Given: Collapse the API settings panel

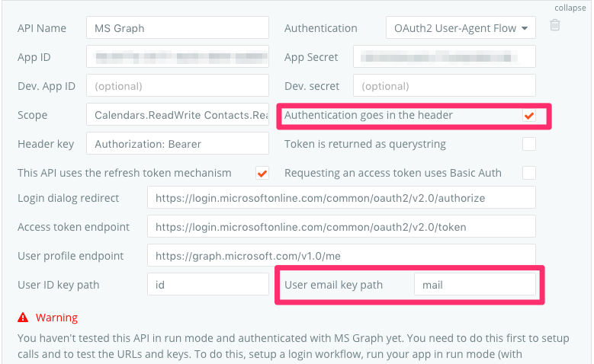Looking at the screenshot, I should (x=570, y=8).
